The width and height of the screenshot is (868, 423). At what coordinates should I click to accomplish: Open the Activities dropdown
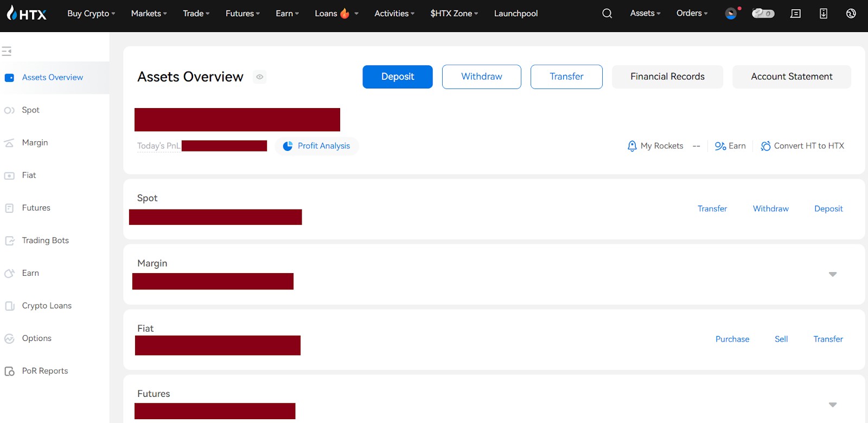click(x=394, y=14)
